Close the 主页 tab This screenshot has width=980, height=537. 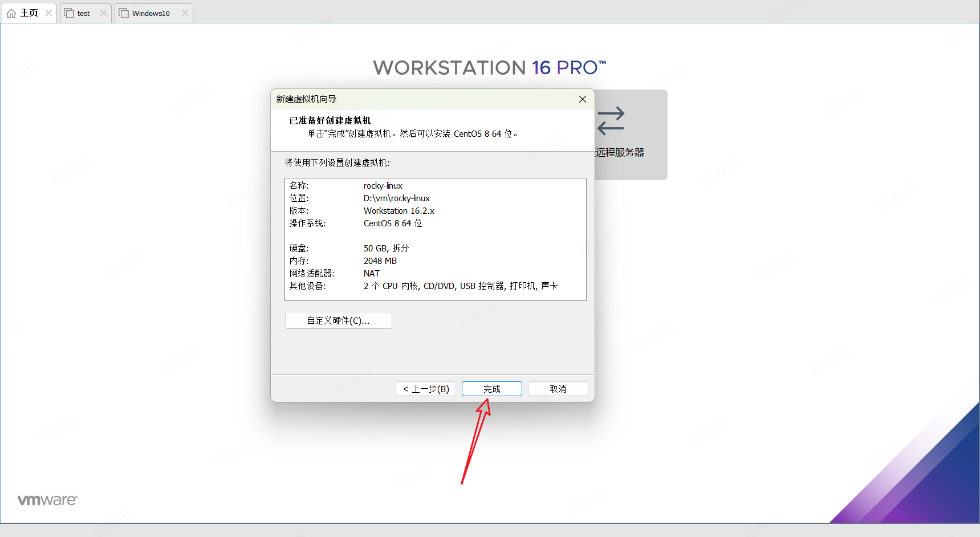48,13
